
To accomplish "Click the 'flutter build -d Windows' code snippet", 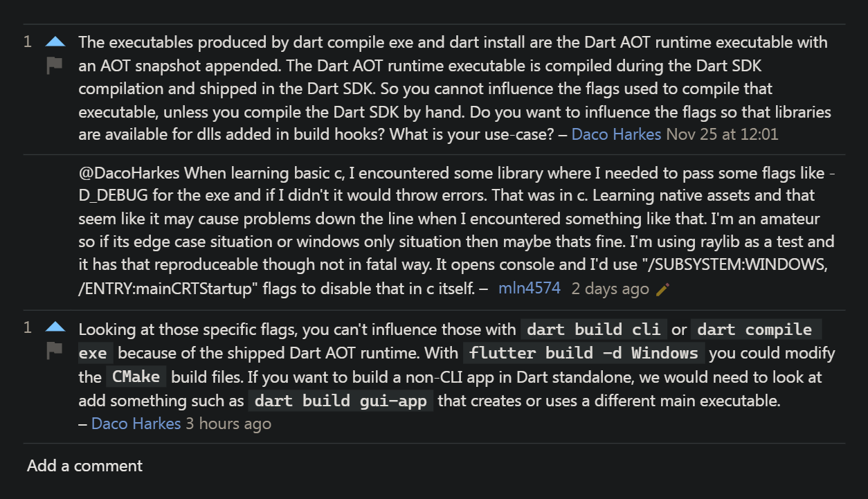I will point(584,353).
